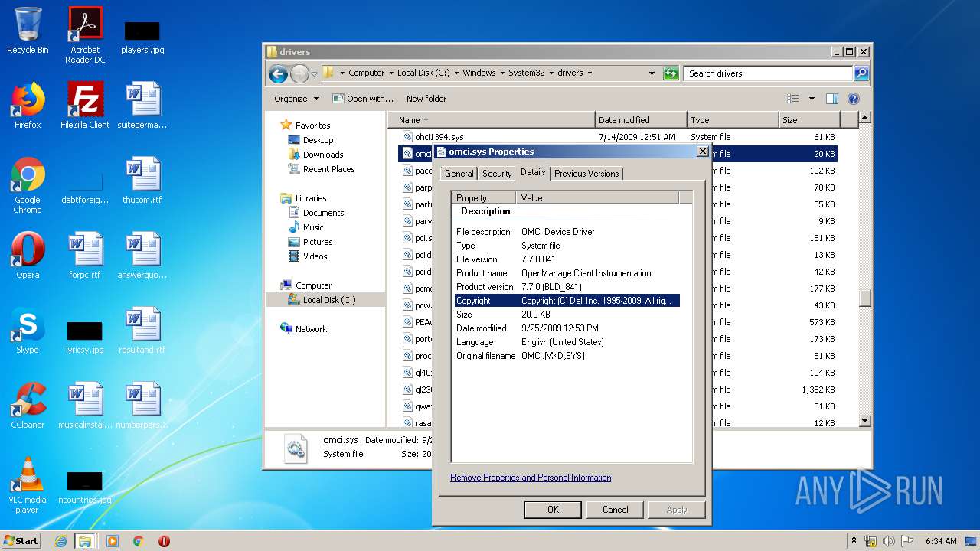The height and width of the screenshot is (551, 980).
Task: Select the suitegerma document icon
Action: (x=142, y=106)
